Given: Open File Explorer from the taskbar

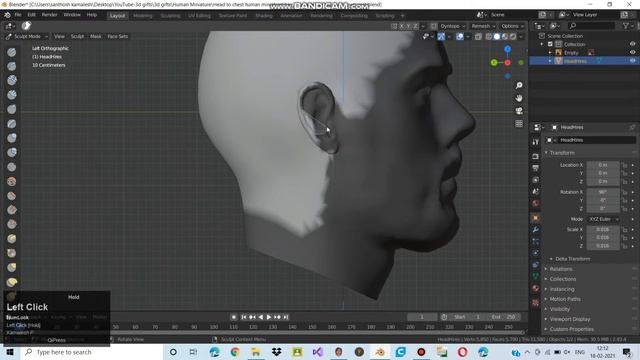Looking at the screenshot, I should coord(256,352).
